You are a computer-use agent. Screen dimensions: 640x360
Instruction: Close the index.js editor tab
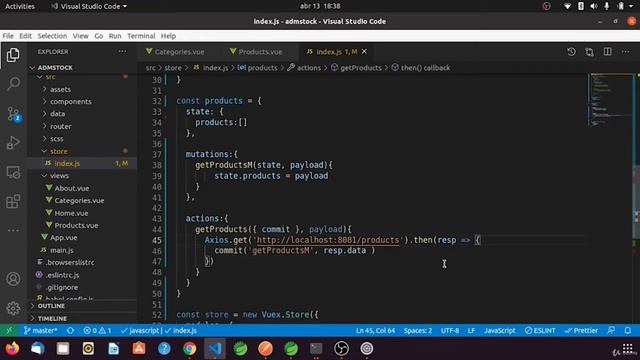coord(364,51)
